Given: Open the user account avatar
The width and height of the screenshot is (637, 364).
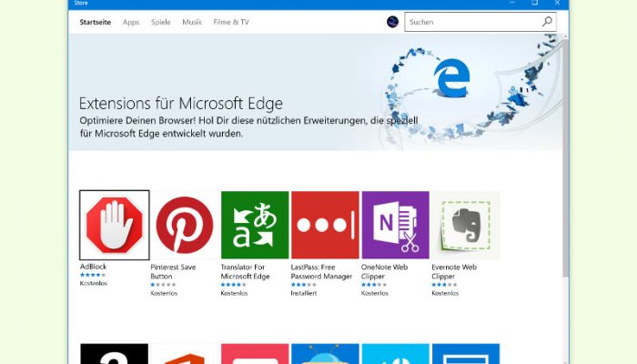Looking at the screenshot, I should click(x=392, y=22).
